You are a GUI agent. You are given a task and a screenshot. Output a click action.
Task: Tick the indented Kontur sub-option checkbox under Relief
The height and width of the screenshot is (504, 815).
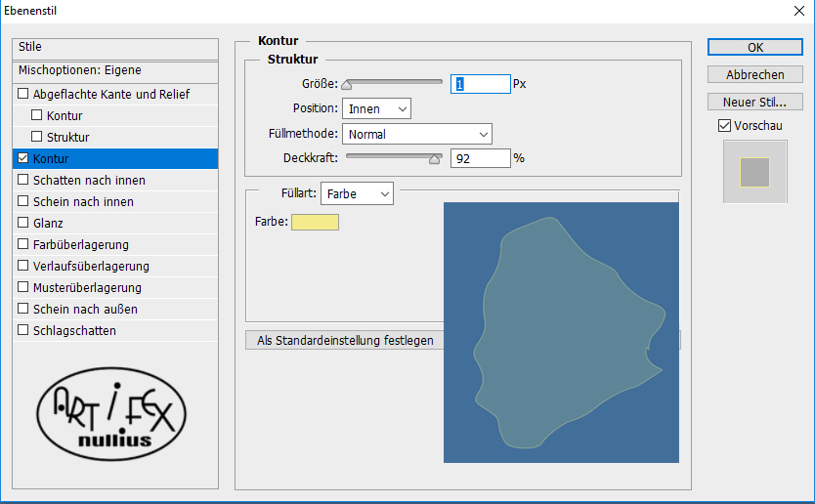tap(36, 115)
